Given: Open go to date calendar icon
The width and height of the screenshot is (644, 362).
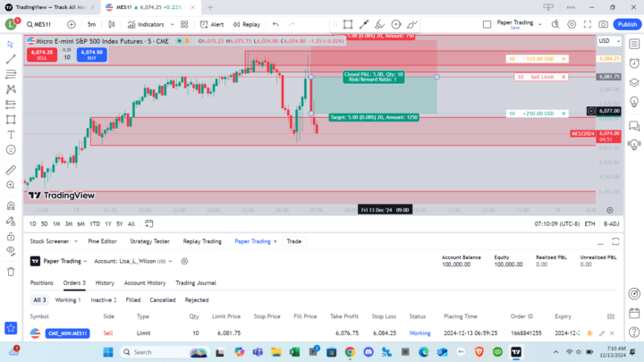Looking at the screenshot, I should [148, 223].
